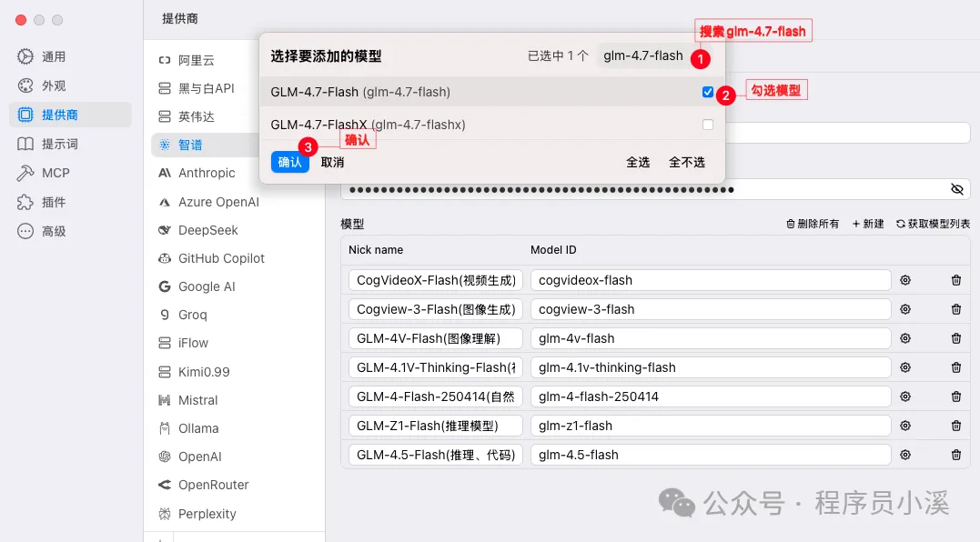This screenshot has height=542, width=980.
Task: Click the OpenRouter logo icon
Action: [165, 485]
